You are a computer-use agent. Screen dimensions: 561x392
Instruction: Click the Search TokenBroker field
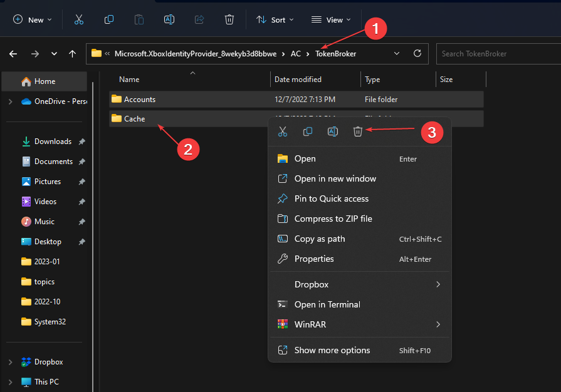click(x=498, y=54)
